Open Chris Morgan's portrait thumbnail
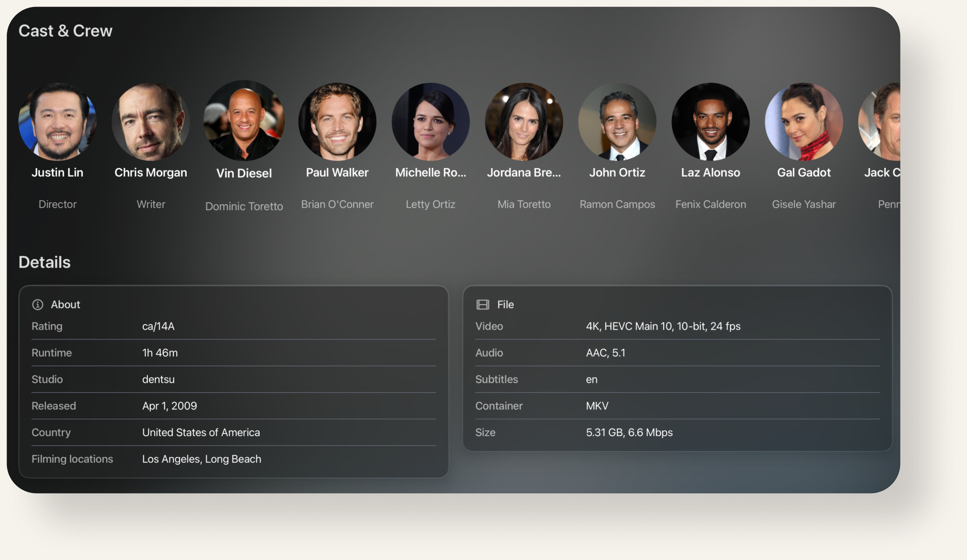 point(151,122)
